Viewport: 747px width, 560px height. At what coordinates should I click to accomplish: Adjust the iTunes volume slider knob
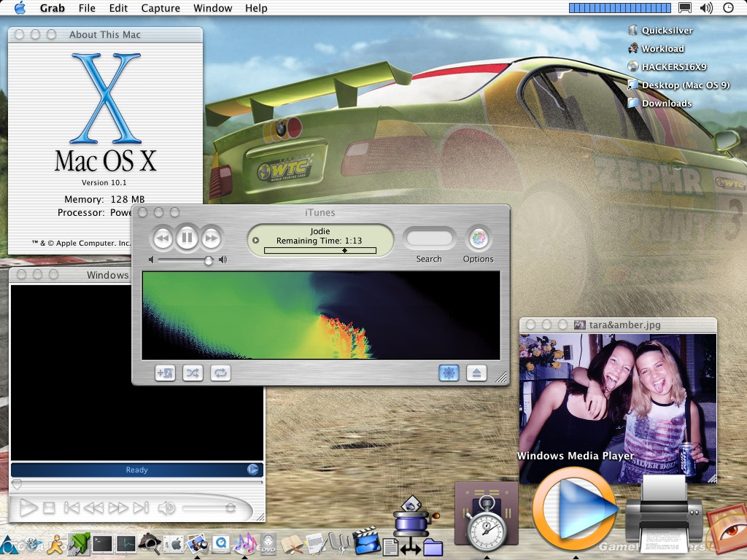coord(208,260)
